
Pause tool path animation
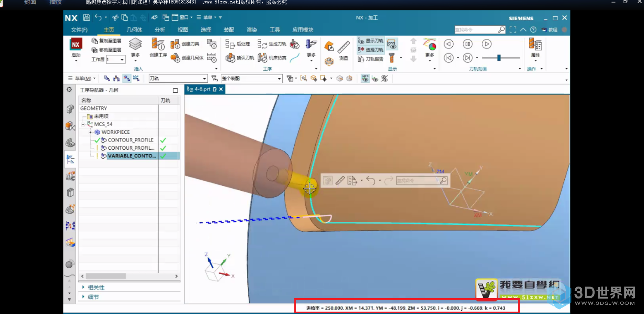[467, 44]
